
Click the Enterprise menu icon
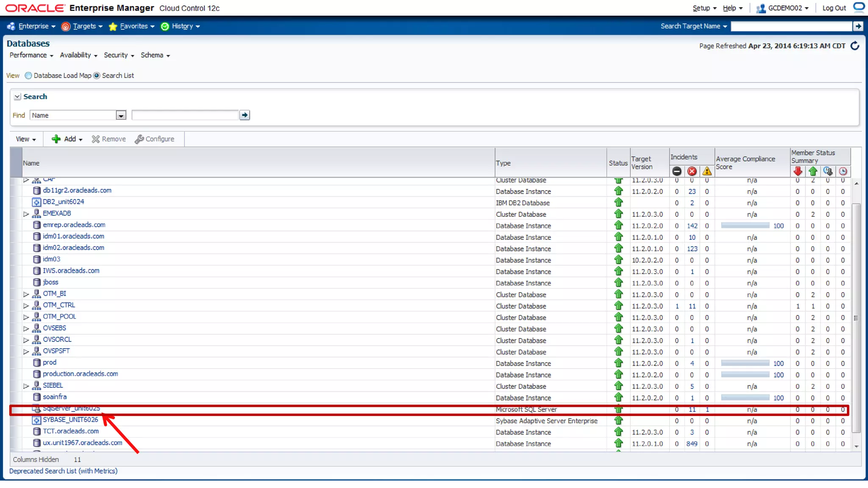point(11,26)
